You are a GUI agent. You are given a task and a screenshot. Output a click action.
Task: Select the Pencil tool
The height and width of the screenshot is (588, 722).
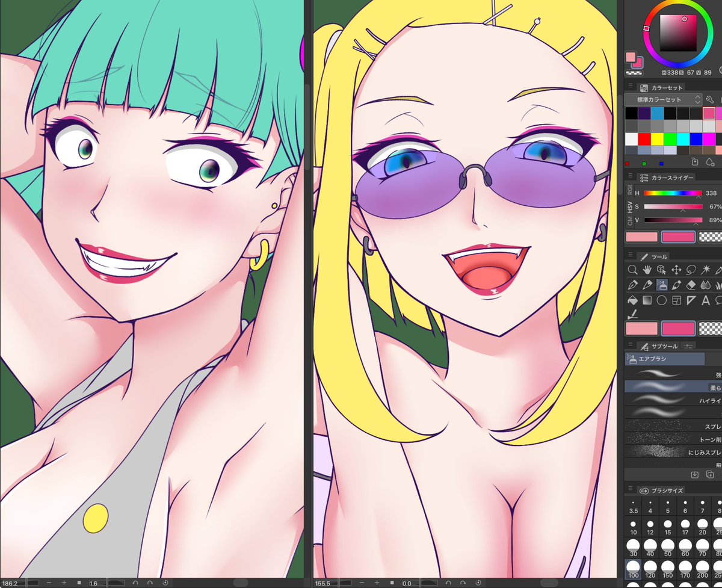pos(647,285)
